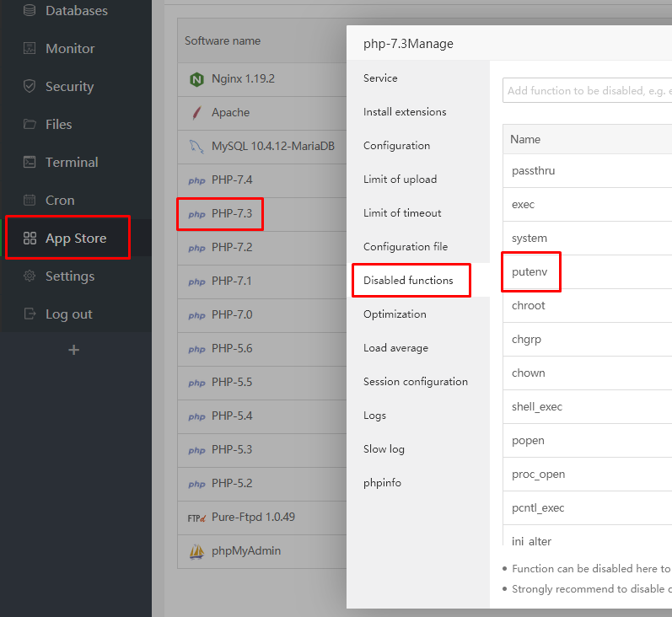Viewport: 672px width, 617px height.
Task: Click the App Store grid icon
Action: pos(30,239)
